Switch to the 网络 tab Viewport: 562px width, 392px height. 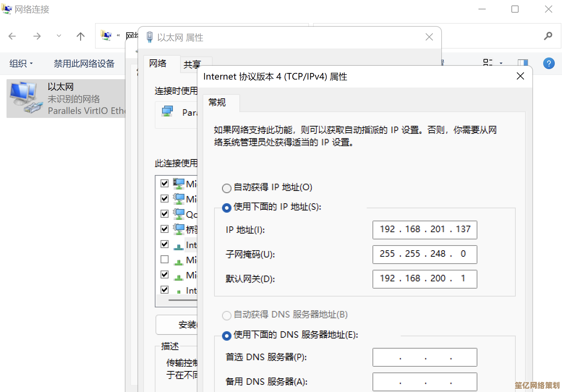[x=158, y=64]
